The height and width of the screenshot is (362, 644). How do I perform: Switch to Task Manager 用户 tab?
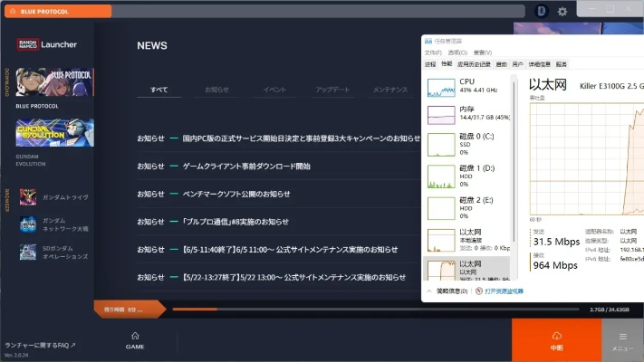[517, 64]
